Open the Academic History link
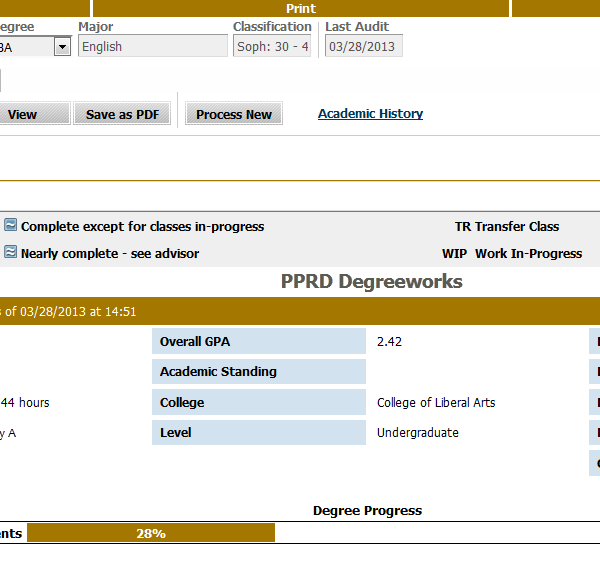 370,114
